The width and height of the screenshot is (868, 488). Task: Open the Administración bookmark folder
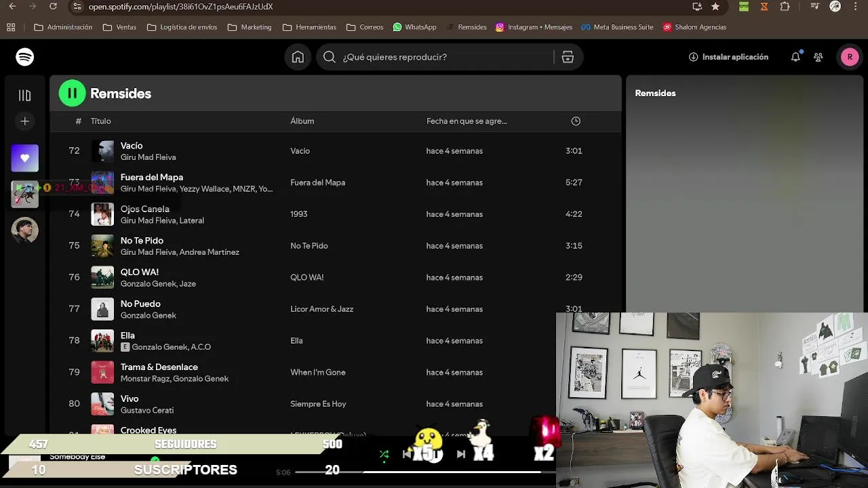[63, 27]
